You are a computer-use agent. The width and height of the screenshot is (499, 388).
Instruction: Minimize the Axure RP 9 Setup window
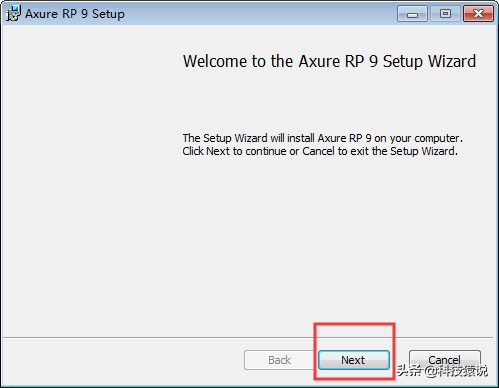click(412, 14)
